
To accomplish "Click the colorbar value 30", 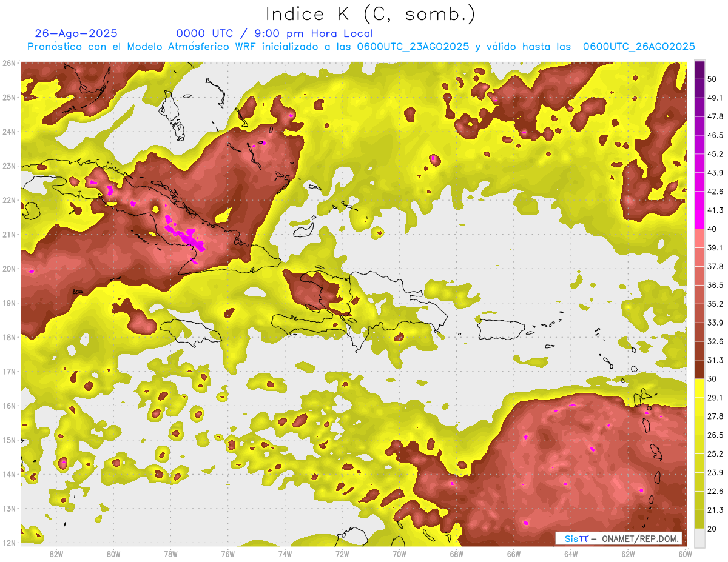I will (x=712, y=379).
